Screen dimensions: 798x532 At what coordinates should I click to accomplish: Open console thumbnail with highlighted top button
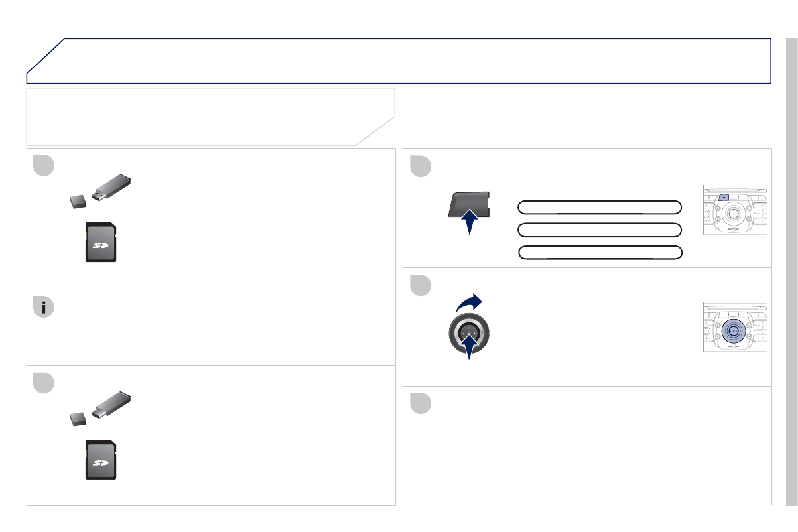pyautogui.click(x=734, y=211)
